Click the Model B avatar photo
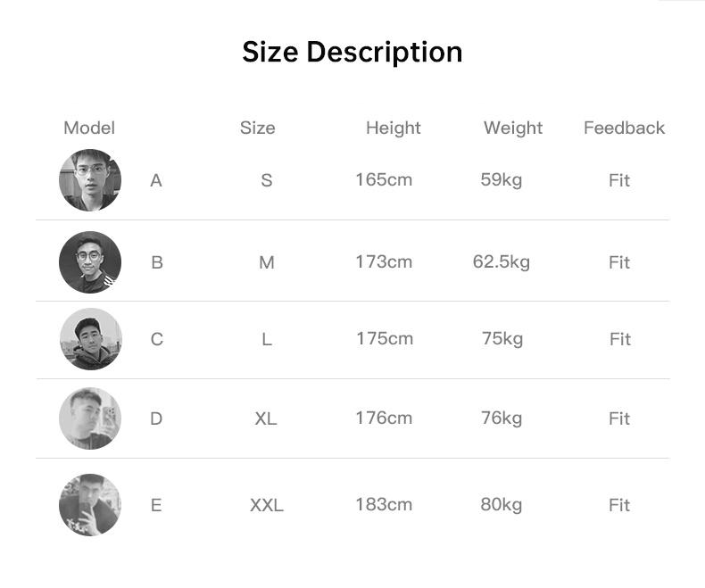This screenshot has height=588, width=705. pyautogui.click(x=90, y=262)
